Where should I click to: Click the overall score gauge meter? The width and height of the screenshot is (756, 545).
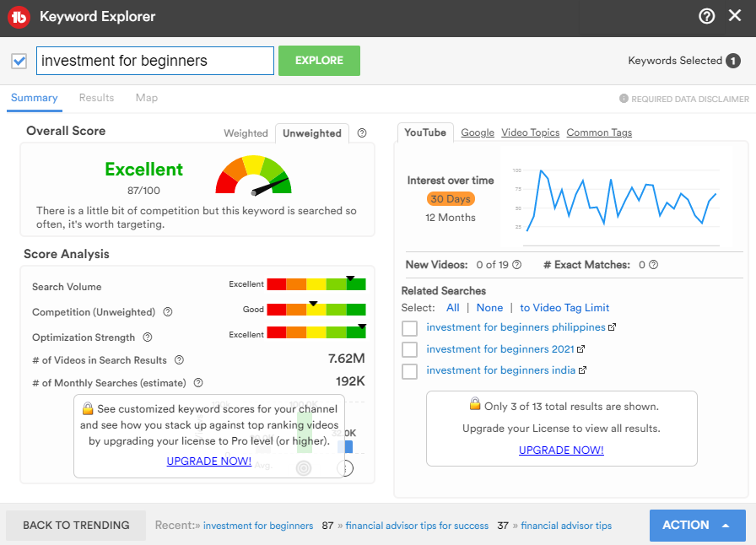253,175
